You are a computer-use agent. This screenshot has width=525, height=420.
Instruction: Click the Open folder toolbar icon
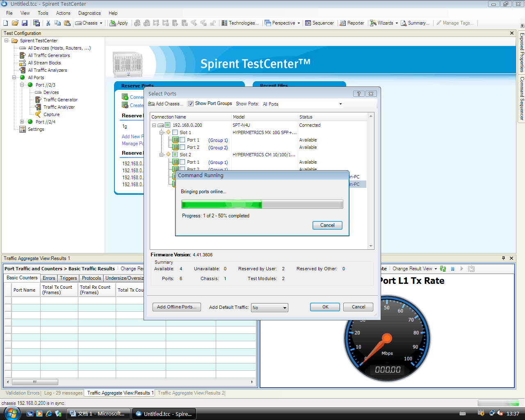coord(15,23)
